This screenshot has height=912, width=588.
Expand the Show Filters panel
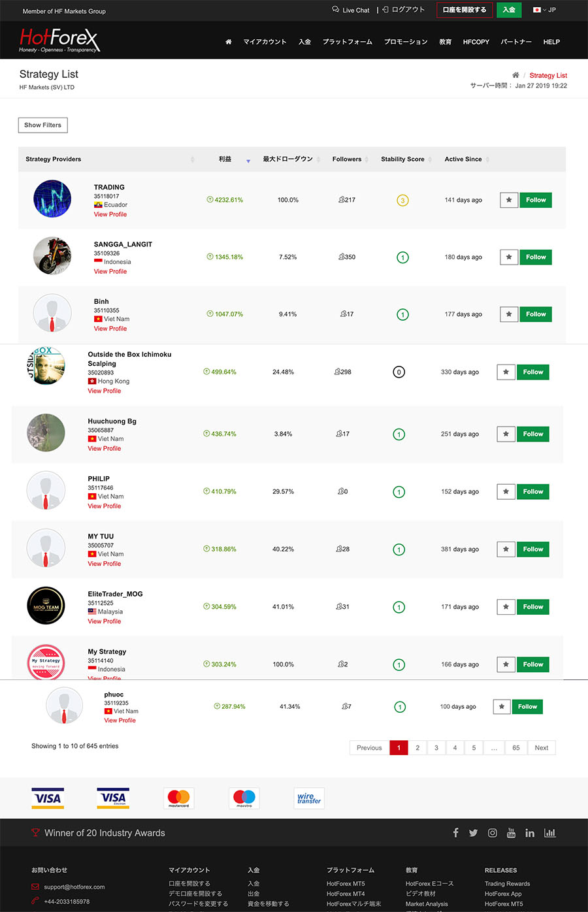click(x=42, y=125)
